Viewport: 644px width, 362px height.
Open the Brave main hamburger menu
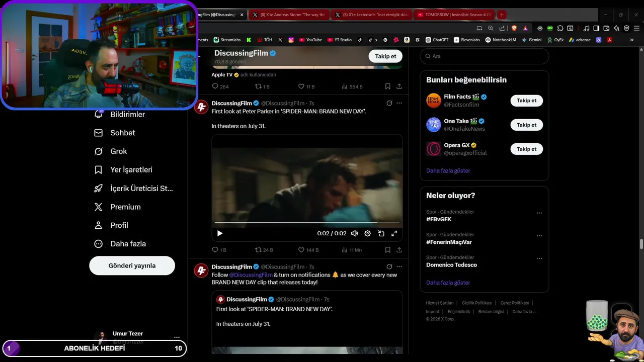636,28
